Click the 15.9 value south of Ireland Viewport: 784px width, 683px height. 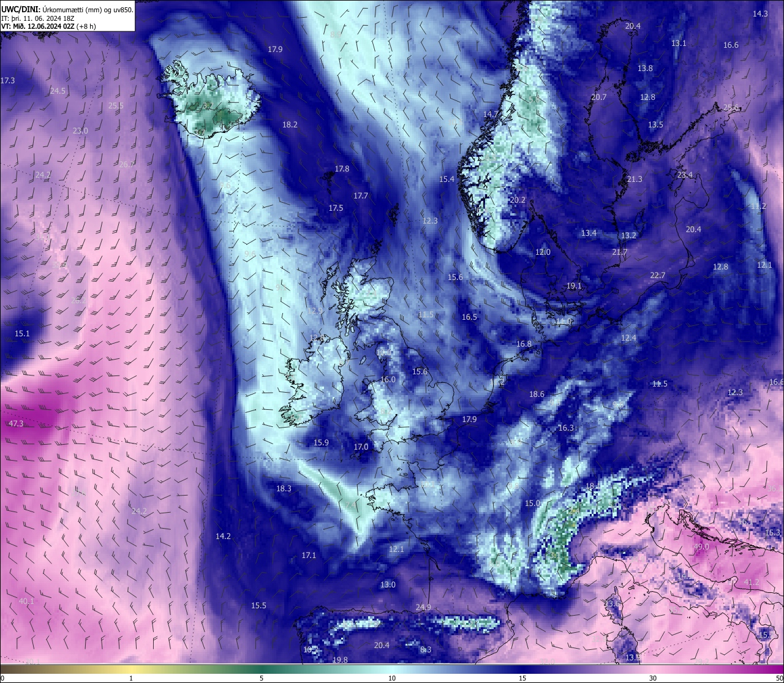click(x=321, y=442)
